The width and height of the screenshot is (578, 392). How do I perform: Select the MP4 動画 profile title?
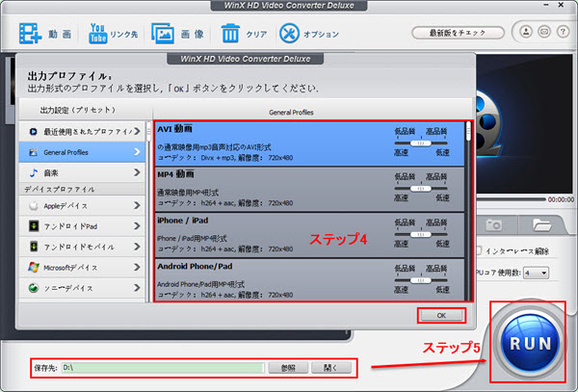point(175,174)
